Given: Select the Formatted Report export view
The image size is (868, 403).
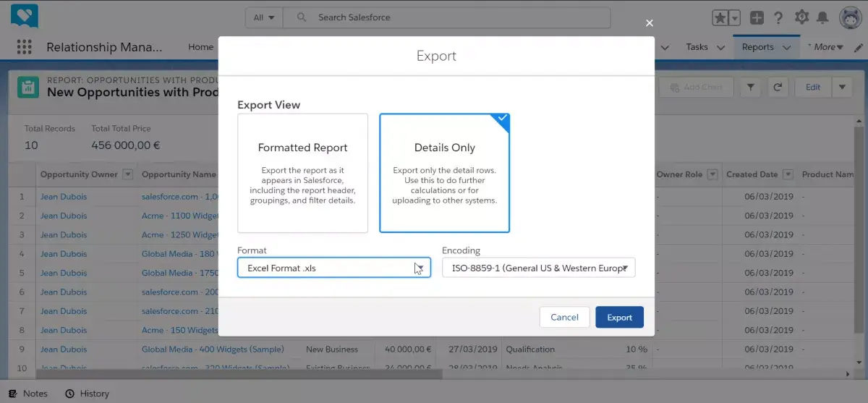Looking at the screenshot, I should (x=302, y=173).
